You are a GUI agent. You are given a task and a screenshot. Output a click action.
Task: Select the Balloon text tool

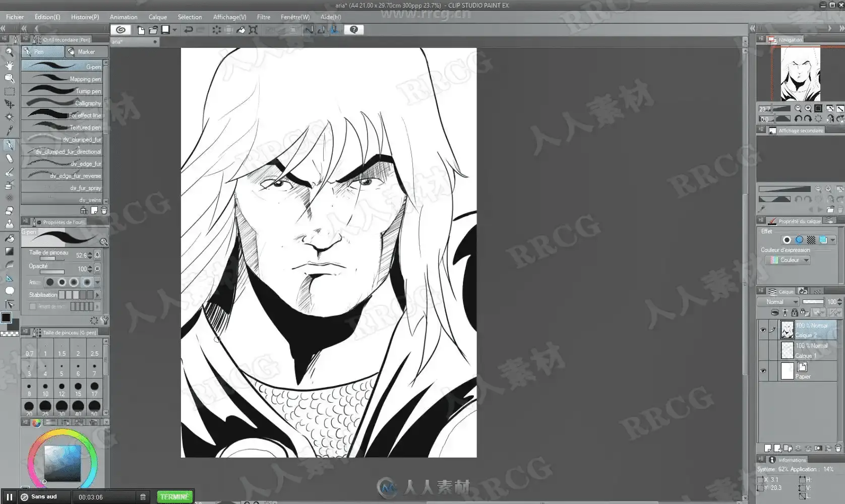point(9,291)
